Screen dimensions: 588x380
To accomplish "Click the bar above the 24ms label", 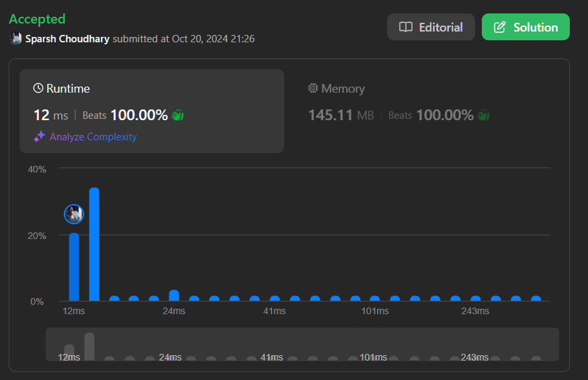I will pyautogui.click(x=174, y=295).
